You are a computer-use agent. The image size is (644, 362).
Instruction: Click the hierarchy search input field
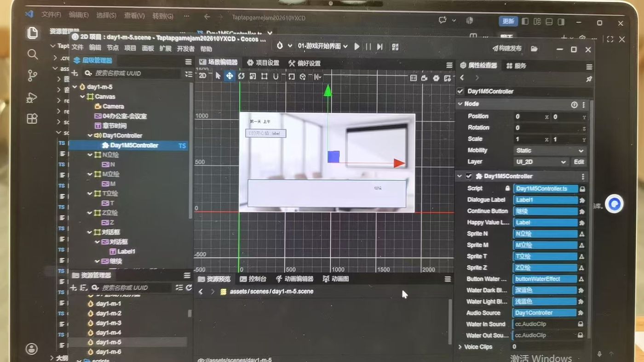[x=136, y=73]
